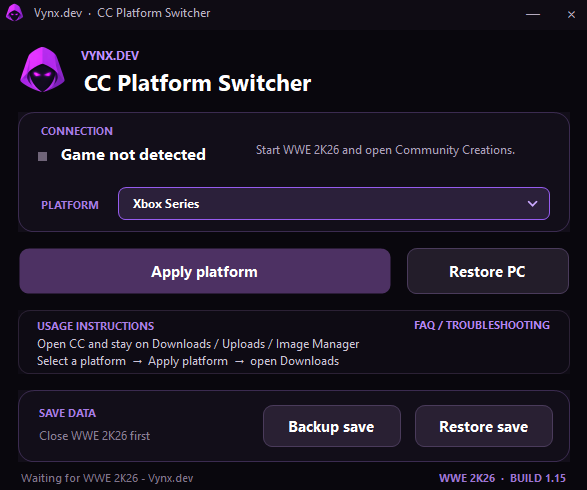The height and width of the screenshot is (490, 587).
Task: Click the SAVE DATA label
Action: [67, 413]
